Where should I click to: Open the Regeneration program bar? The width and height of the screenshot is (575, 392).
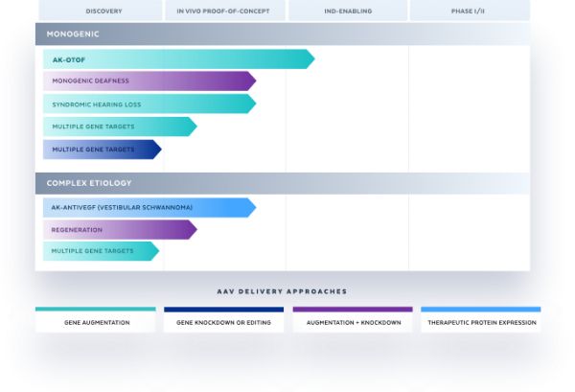tap(119, 230)
